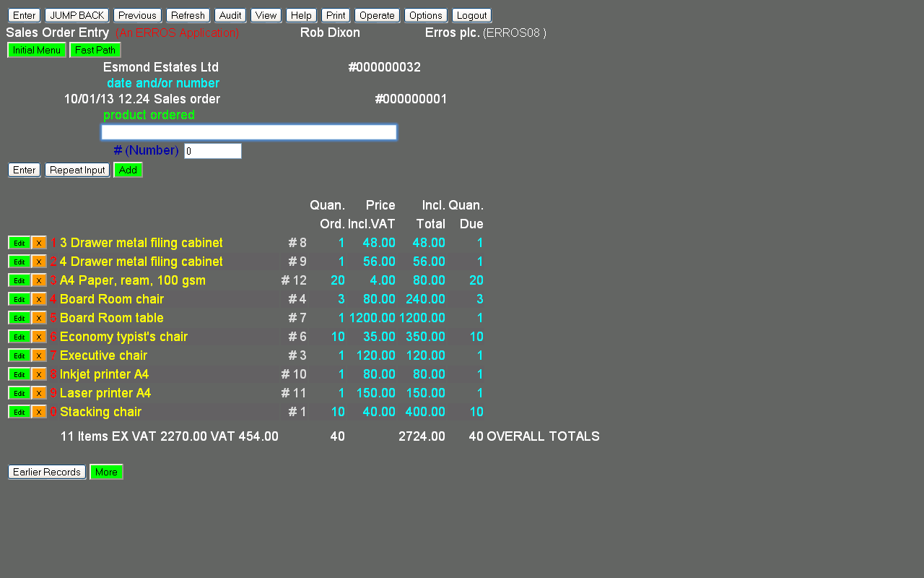Image resolution: width=924 pixels, height=578 pixels.
Task: Click the # (Number) input box
Action: [212, 151]
